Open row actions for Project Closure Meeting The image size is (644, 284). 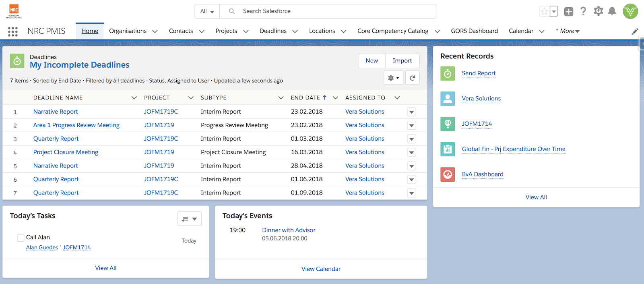(x=411, y=153)
